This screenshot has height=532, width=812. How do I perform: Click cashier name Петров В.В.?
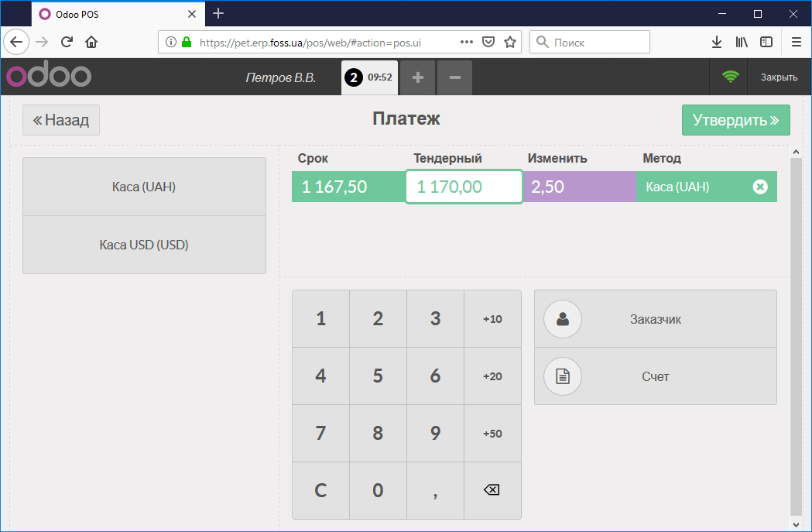(281, 77)
